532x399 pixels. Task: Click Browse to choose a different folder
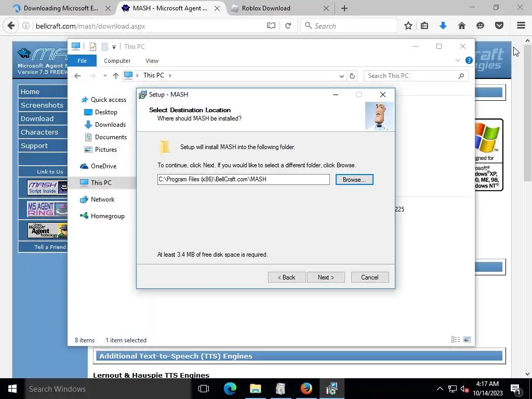pyautogui.click(x=354, y=179)
